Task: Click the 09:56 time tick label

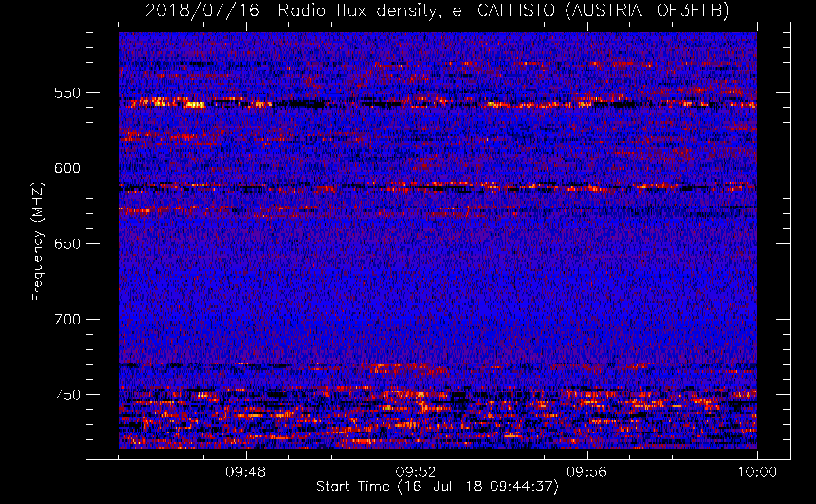Action: click(587, 472)
